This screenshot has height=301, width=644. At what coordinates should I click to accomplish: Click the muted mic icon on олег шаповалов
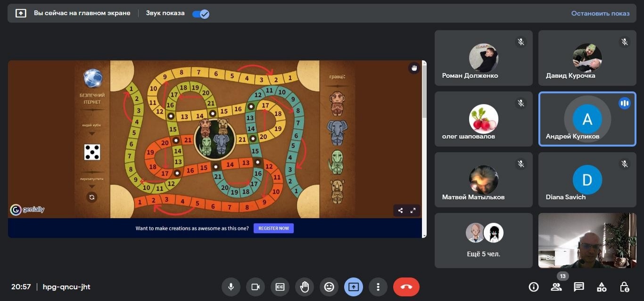pos(521,103)
